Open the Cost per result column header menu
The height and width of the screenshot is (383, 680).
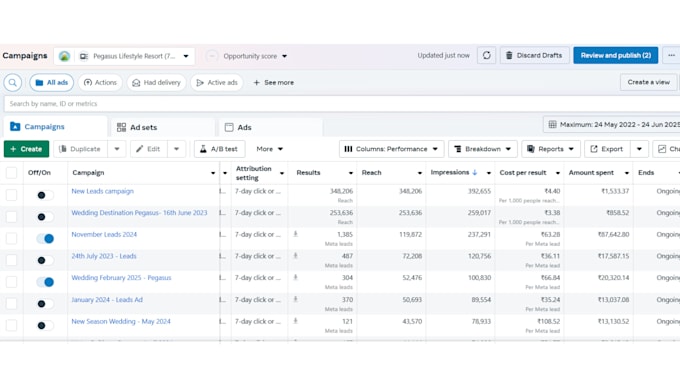coord(558,173)
